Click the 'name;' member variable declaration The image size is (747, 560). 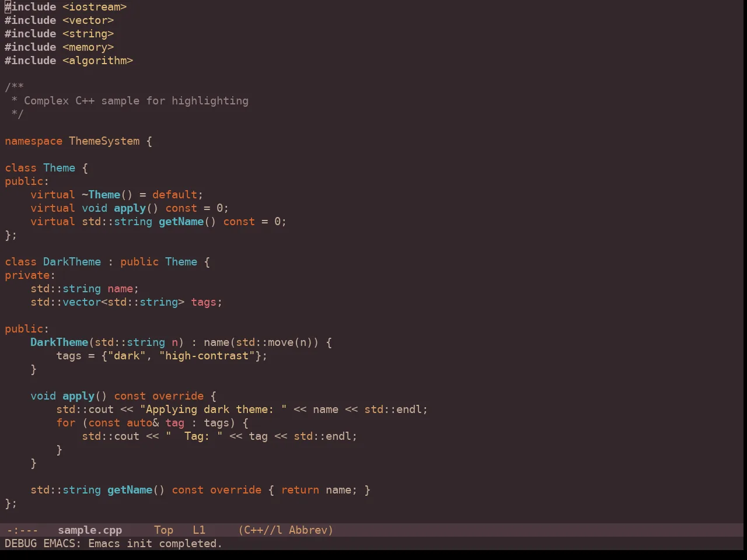tap(123, 289)
